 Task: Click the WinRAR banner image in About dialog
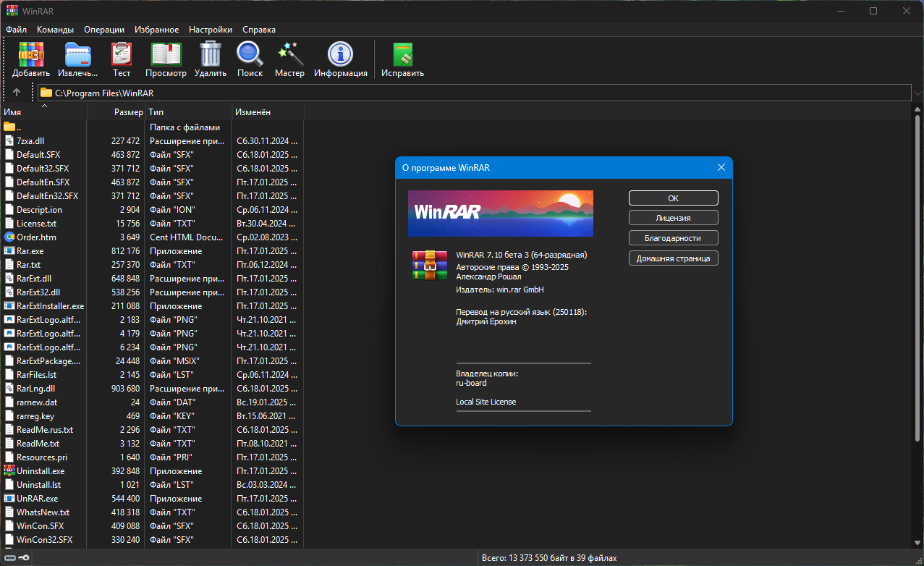click(501, 214)
